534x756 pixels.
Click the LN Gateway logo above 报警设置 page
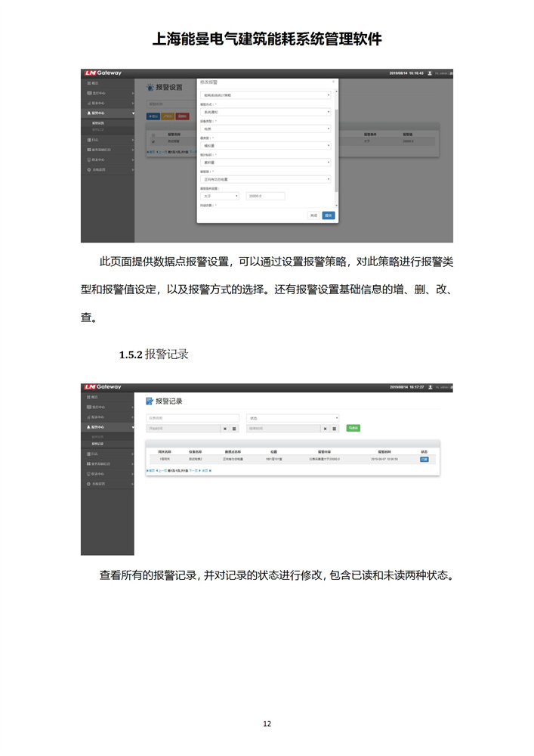pos(103,73)
